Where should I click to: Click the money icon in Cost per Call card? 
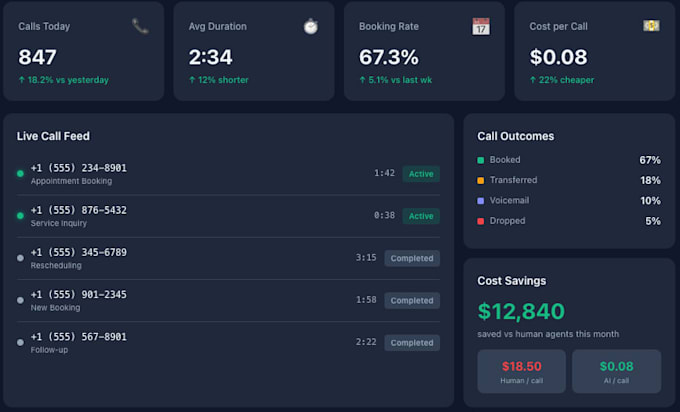pyautogui.click(x=651, y=26)
